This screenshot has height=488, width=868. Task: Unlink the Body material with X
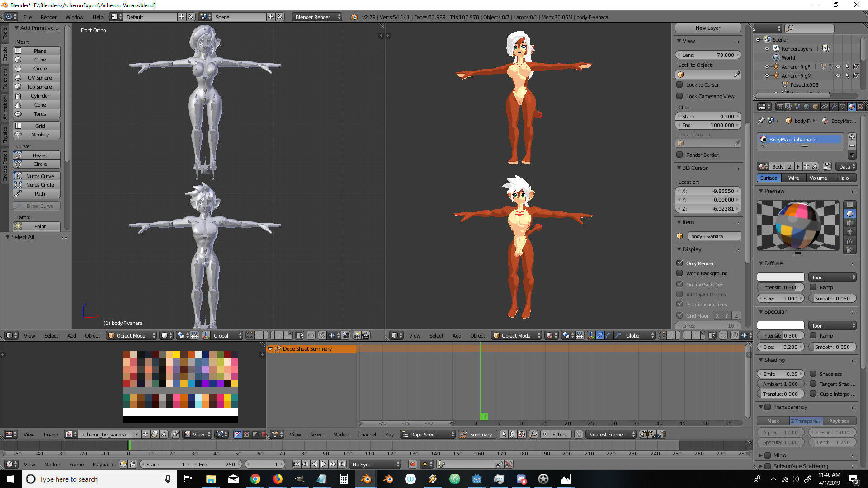(815, 166)
